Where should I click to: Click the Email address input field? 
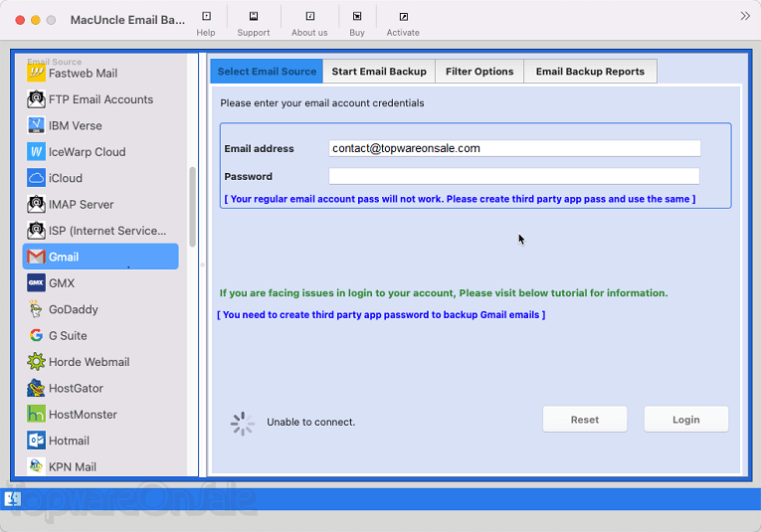coord(514,148)
